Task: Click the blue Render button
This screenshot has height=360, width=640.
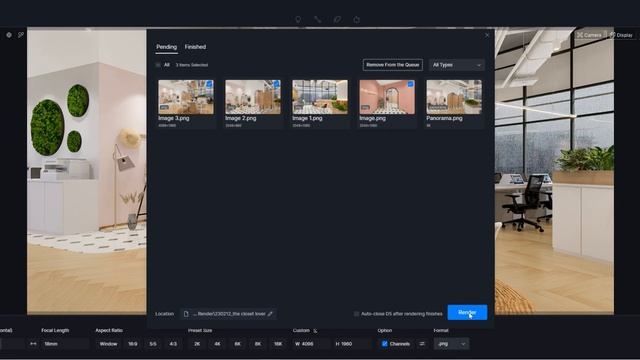Action: 467,313
